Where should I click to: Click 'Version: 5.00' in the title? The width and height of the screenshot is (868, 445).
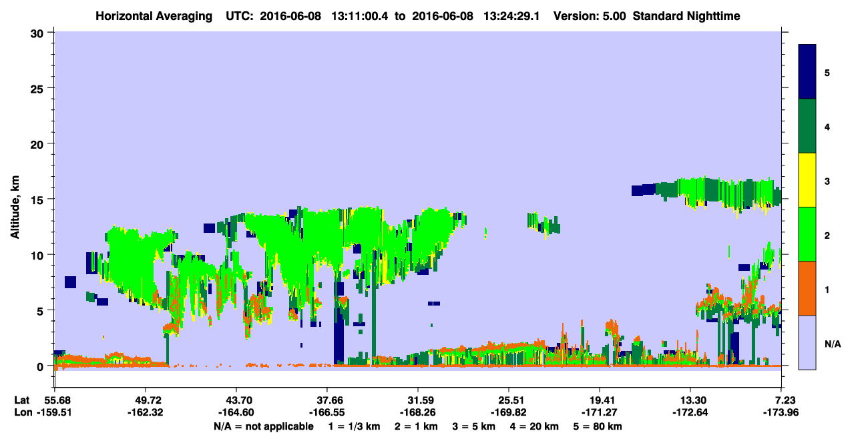click(x=590, y=16)
